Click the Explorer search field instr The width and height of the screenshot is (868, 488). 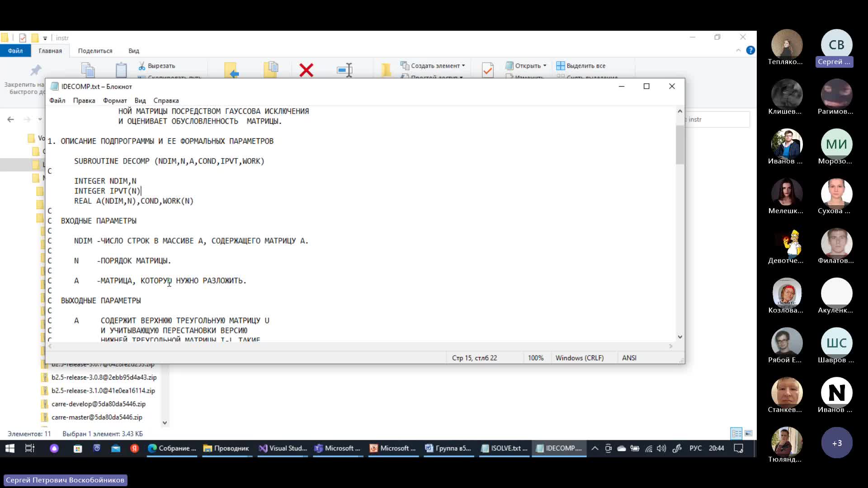pyautogui.click(x=718, y=119)
